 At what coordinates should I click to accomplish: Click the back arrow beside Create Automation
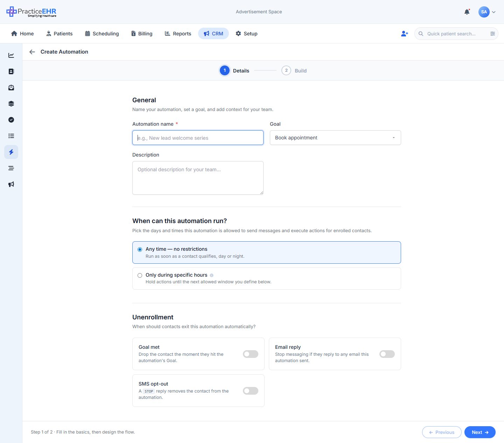coord(32,52)
